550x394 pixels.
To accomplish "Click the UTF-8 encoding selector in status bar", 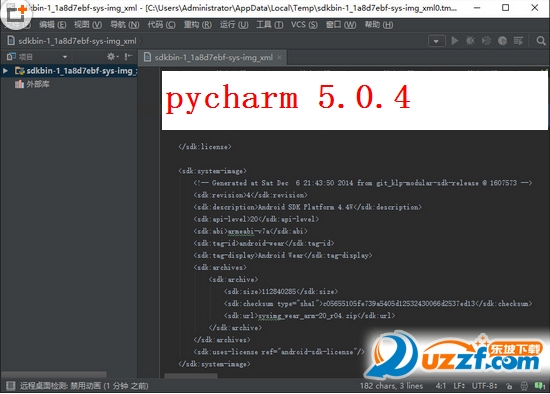I will 484,386.
